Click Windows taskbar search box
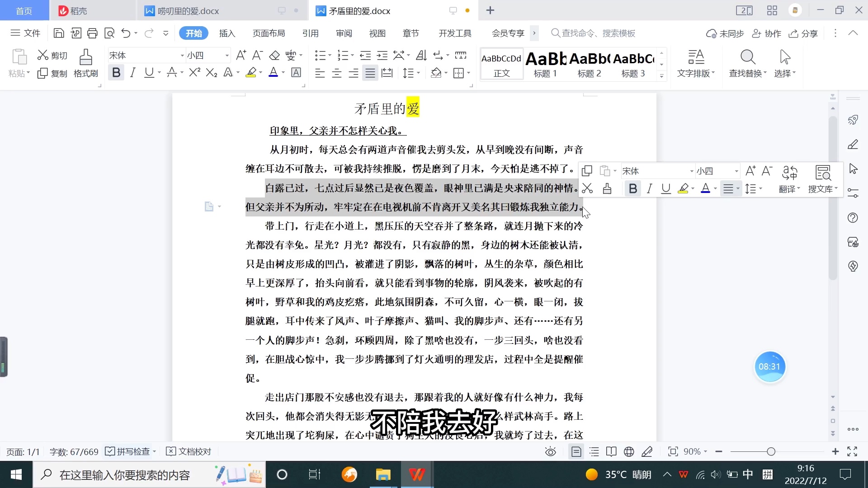Screen dimensions: 868x488 149,475
